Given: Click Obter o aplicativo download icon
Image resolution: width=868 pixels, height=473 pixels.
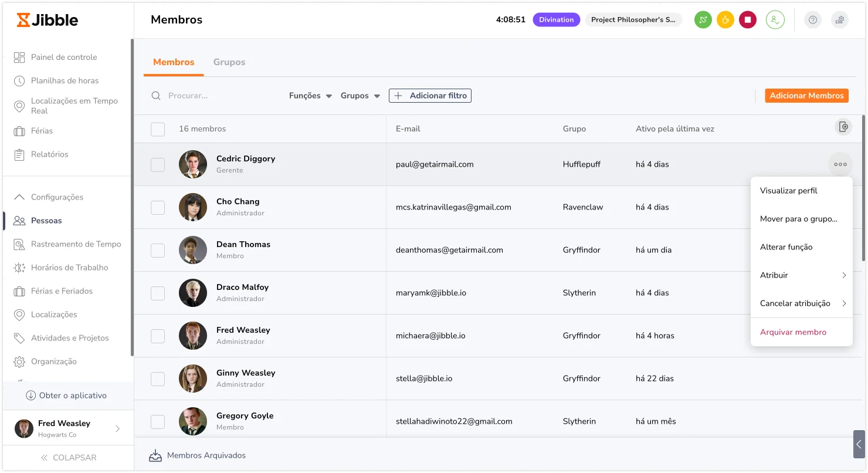Looking at the screenshot, I should [31, 396].
